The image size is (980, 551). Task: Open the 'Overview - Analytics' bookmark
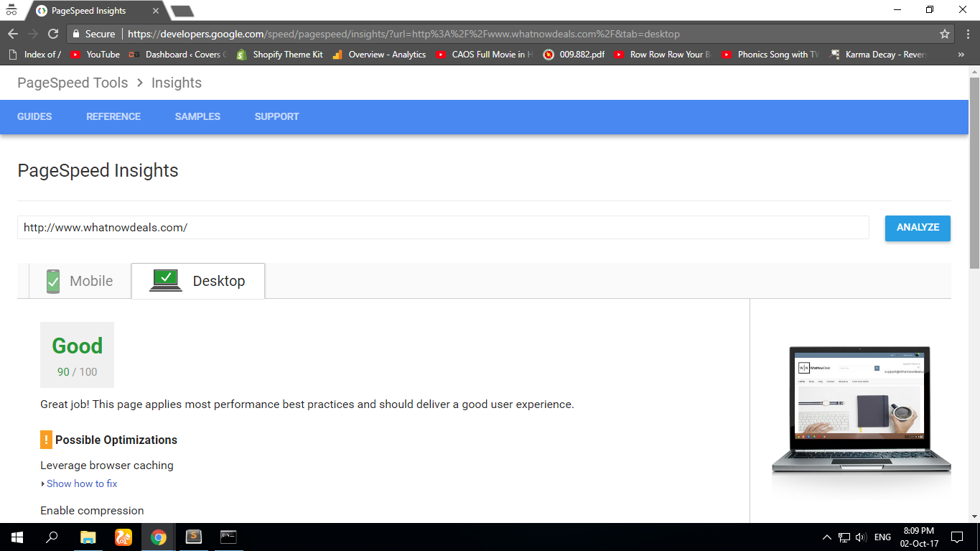(x=380, y=55)
